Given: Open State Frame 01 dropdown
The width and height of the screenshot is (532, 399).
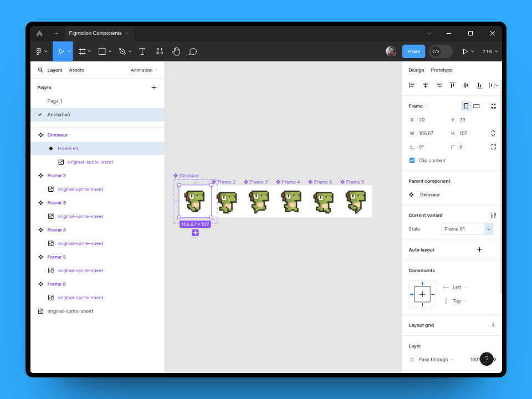Looking at the screenshot, I should coord(467,229).
